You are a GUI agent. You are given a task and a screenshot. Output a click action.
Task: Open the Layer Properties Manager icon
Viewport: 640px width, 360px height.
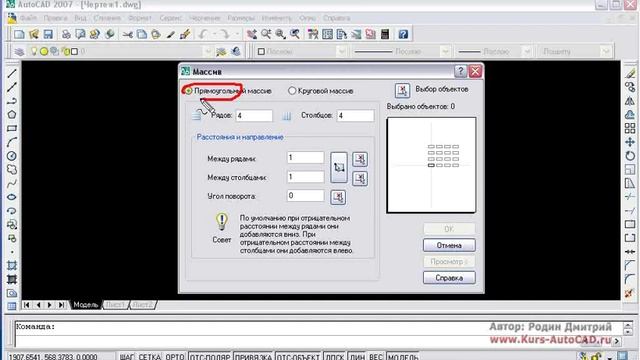[19, 52]
